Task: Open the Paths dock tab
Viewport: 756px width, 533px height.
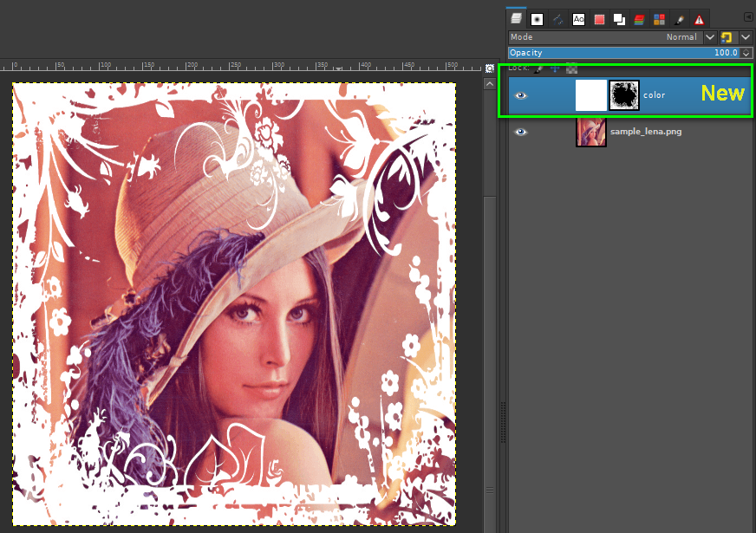Action: point(557,19)
